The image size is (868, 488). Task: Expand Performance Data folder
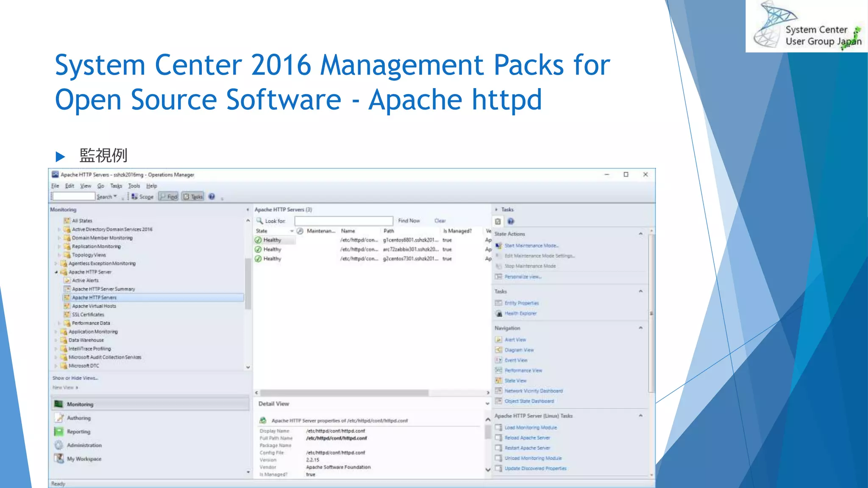click(x=59, y=323)
